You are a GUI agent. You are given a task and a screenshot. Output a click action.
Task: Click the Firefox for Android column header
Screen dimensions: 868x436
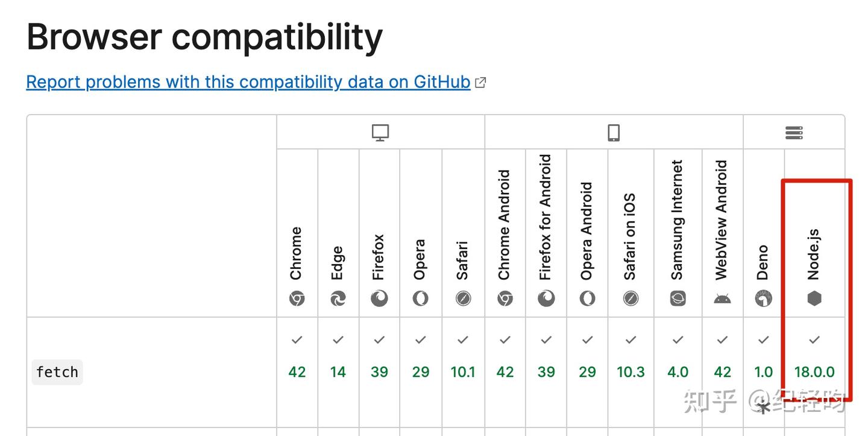point(546,217)
